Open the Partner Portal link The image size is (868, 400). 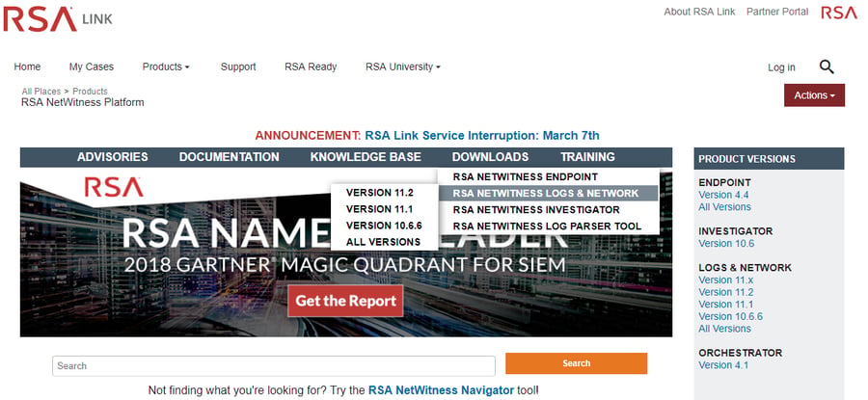(x=777, y=12)
